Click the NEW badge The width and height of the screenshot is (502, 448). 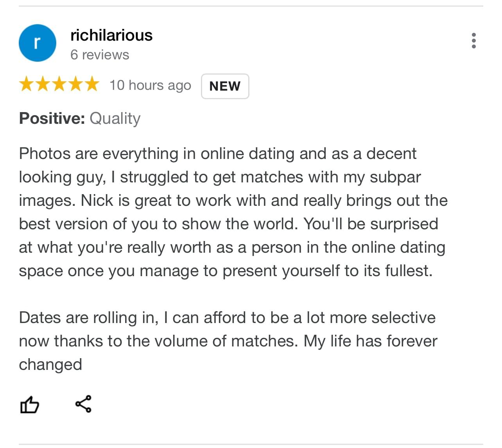(225, 86)
